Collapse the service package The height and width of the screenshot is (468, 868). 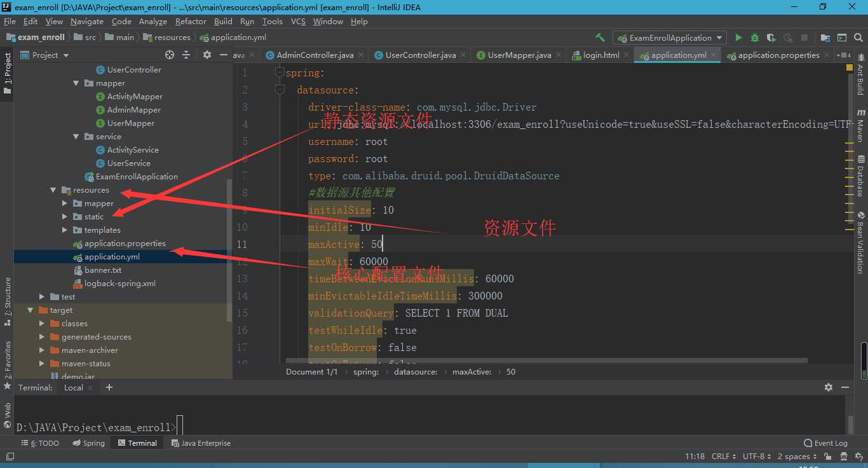click(76, 137)
